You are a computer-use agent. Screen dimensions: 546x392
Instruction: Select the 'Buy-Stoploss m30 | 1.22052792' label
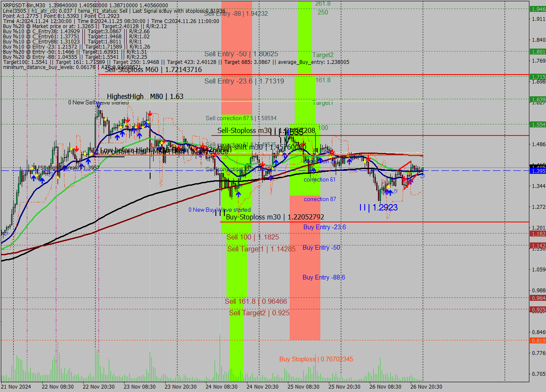coord(275,217)
